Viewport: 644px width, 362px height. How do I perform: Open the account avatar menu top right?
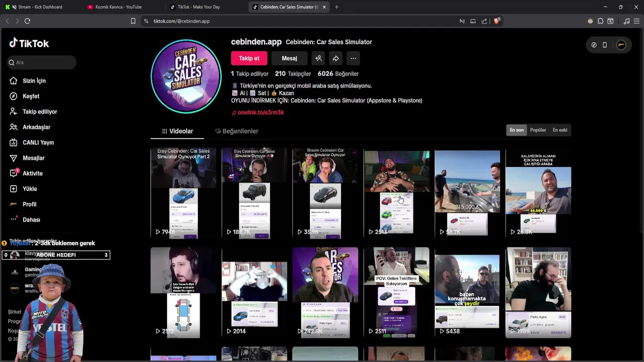621,45
